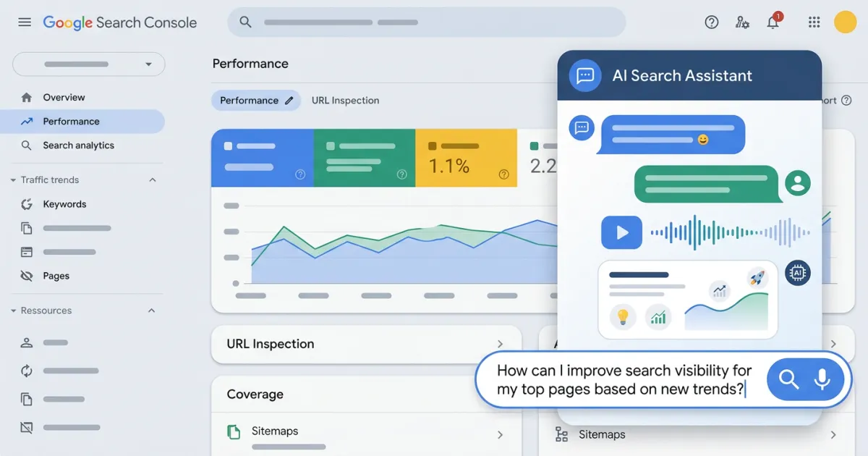Open help on the green metric card
This screenshot has height=456, width=868.
(x=402, y=174)
